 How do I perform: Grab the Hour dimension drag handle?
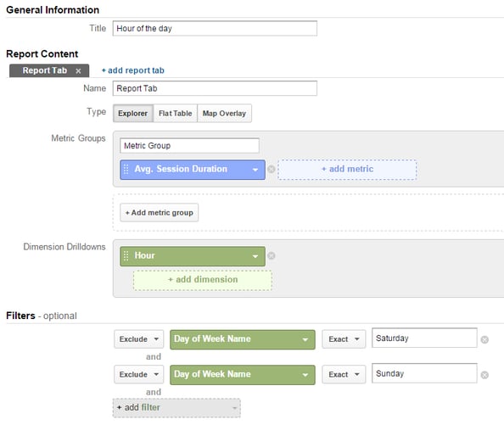click(x=126, y=256)
